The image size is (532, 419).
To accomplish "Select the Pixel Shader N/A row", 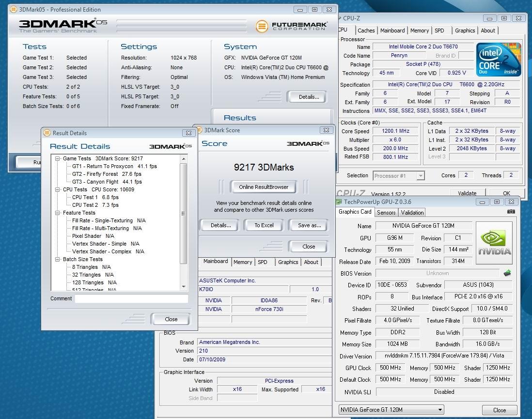I will pyautogui.click(x=93, y=236).
